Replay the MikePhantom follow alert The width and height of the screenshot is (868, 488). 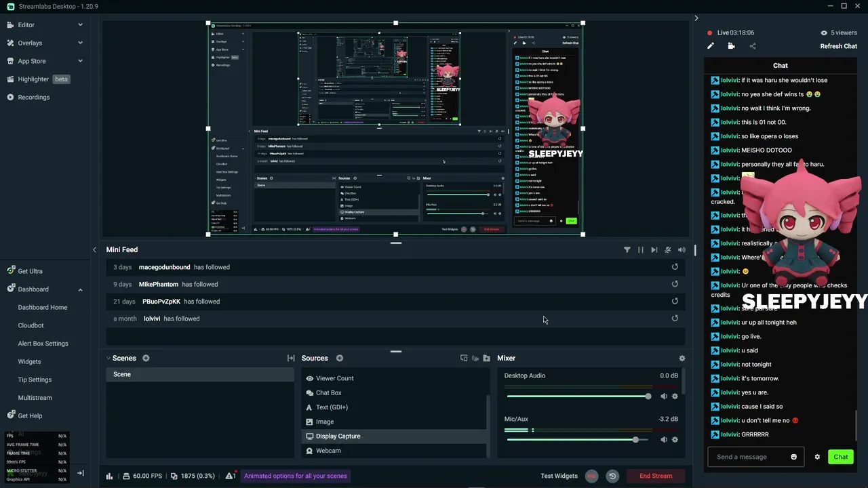coord(675,284)
